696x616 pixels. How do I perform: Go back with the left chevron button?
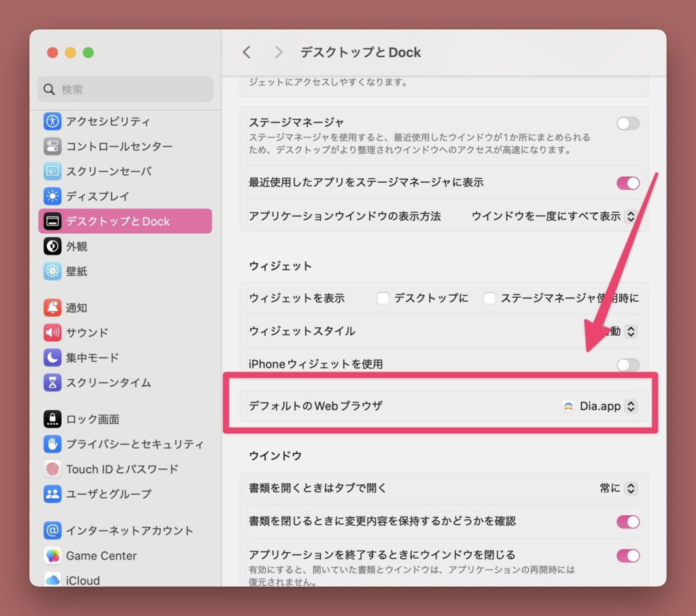pyautogui.click(x=247, y=52)
